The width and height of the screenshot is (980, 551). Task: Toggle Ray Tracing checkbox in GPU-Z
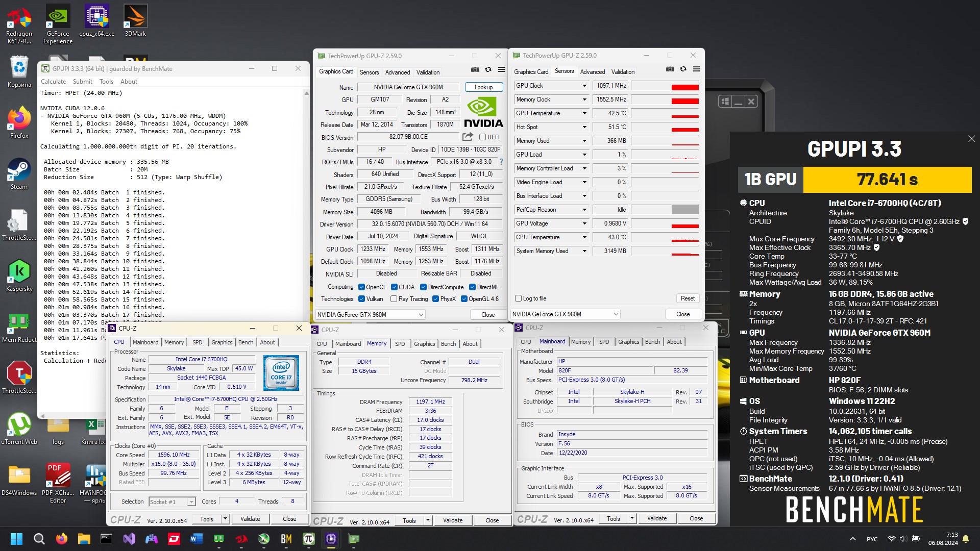pos(394,299)
